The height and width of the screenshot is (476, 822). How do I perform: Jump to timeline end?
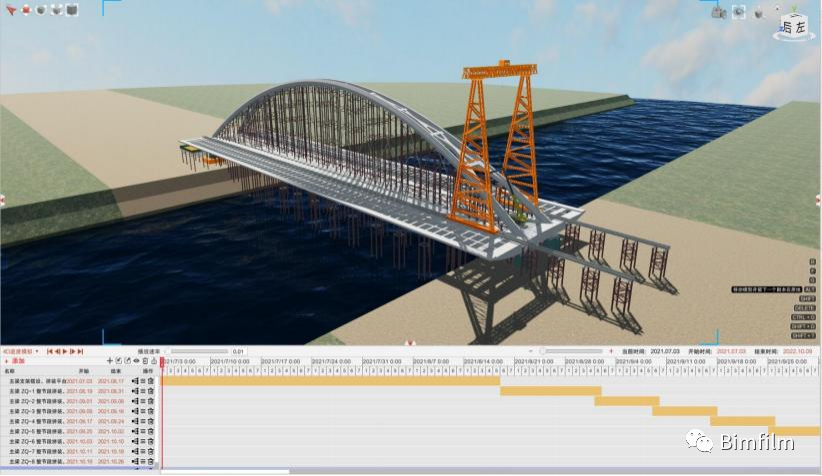80,351
